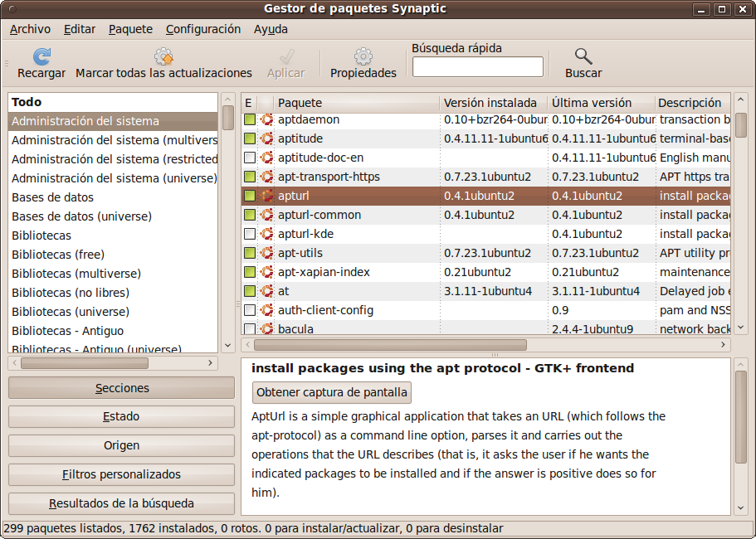Open Filtros personalizados

(x=121, y=474)
